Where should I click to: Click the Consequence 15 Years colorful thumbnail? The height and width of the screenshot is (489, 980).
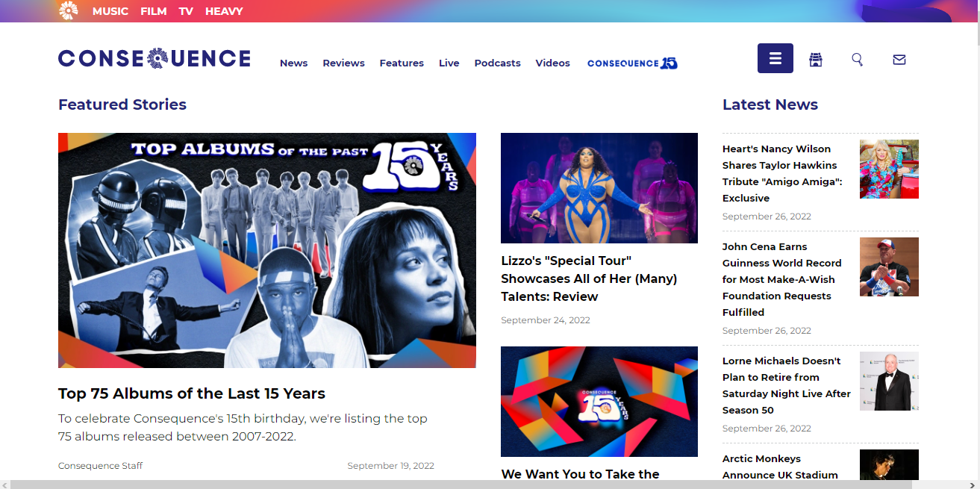coord(599,402)
